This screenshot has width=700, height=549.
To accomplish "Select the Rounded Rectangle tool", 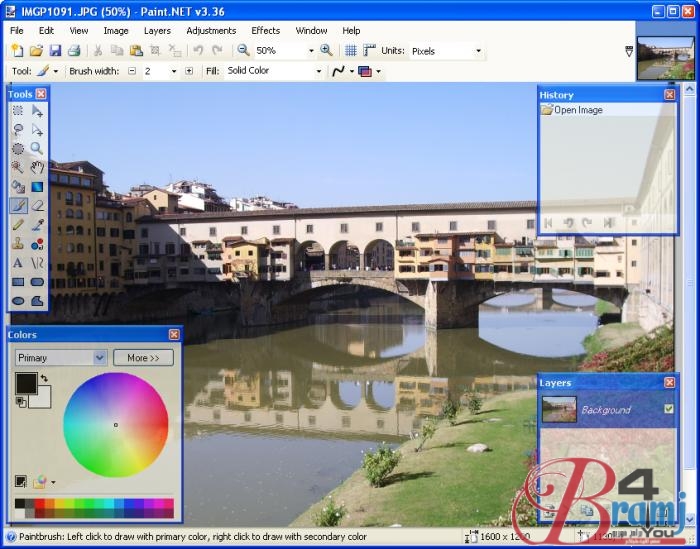I will [x=38, y=282].
